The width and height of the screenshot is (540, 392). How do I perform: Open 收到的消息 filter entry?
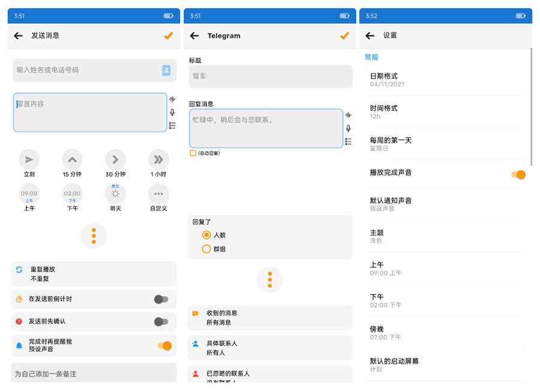point(270,318)
